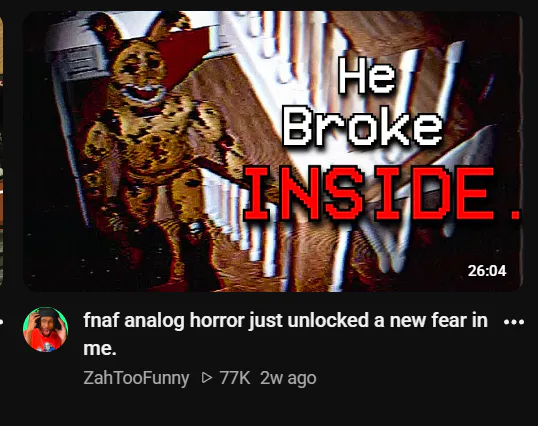This screenshot has width=538, height=426.
Task: Click the 2w ago upload time
Action: coord(288,378)
